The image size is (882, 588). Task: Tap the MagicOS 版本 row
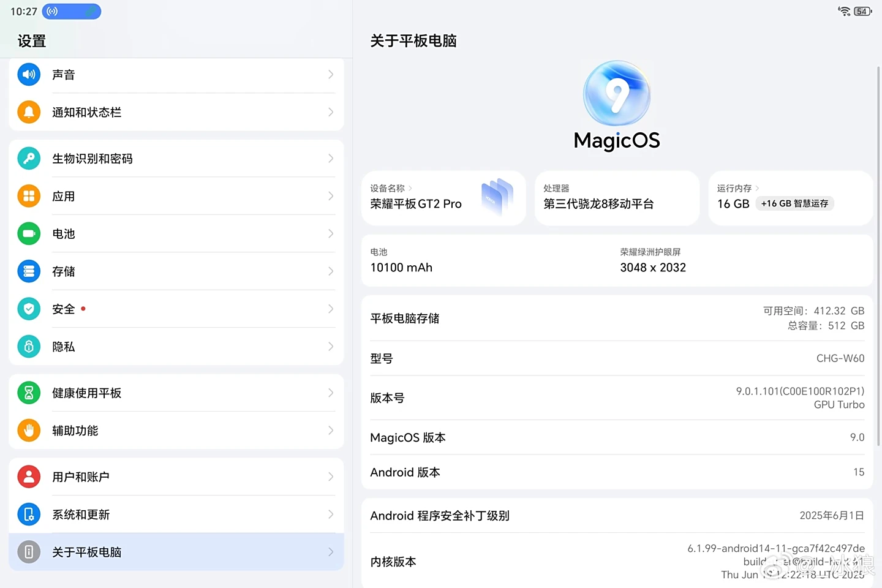617,437
